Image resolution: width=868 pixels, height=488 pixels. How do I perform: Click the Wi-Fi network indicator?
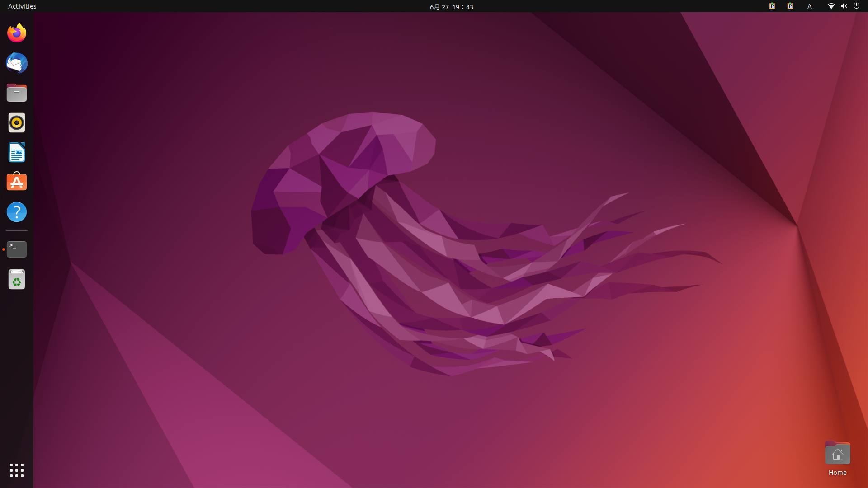pyautogui.click(x=831, y=6)
